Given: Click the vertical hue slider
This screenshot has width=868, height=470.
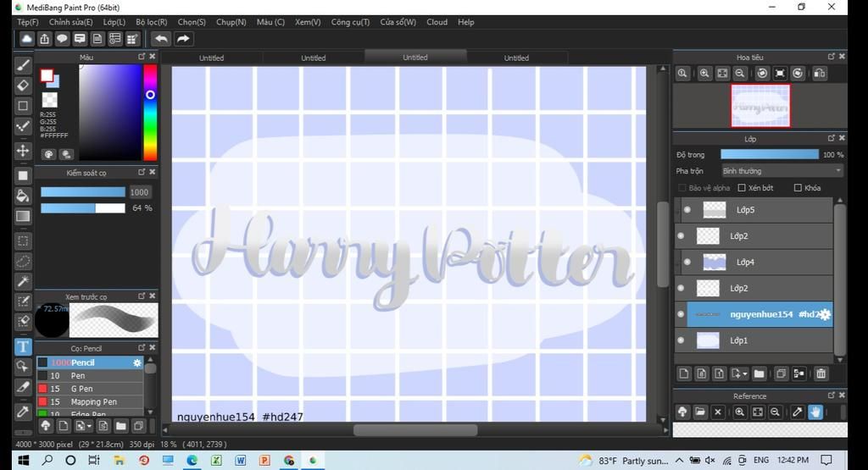Looking at the screenshot, I should pyautogui.click(x=150, y=113).
